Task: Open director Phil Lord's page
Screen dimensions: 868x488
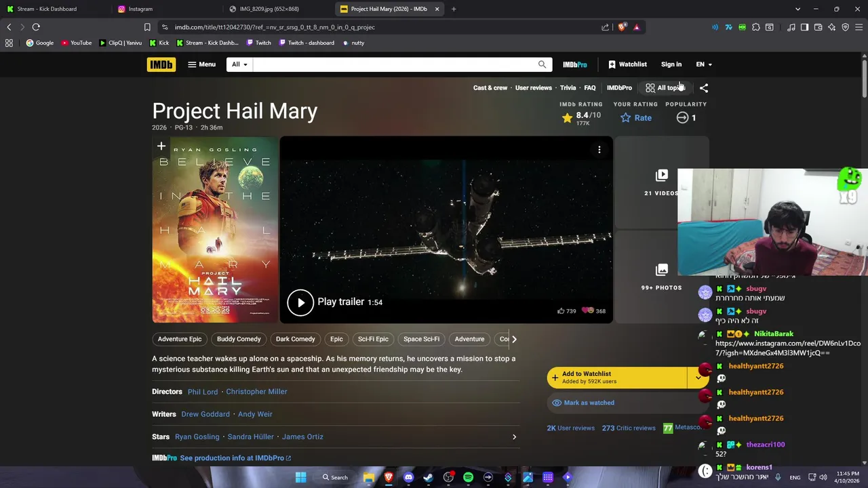Action: tap(203, 392)
